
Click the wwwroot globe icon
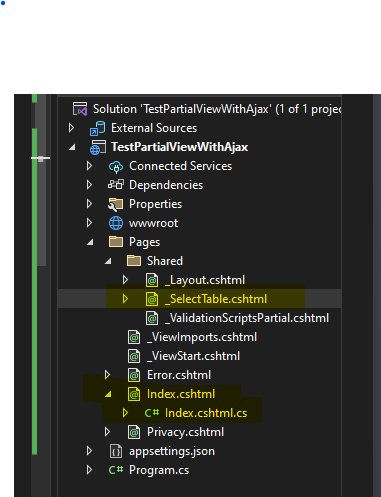[116, 223]
